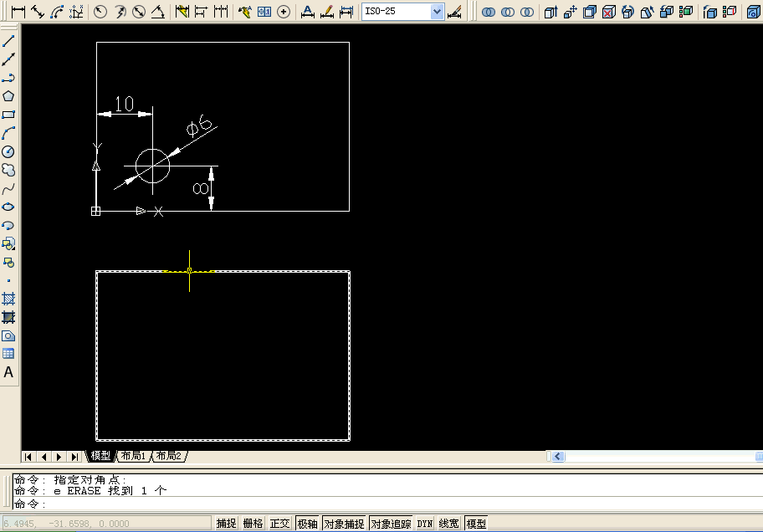This screenshot has width=763, height=532.
Task: Toggle DYN dynamic input
Action: tap(425, 524)
